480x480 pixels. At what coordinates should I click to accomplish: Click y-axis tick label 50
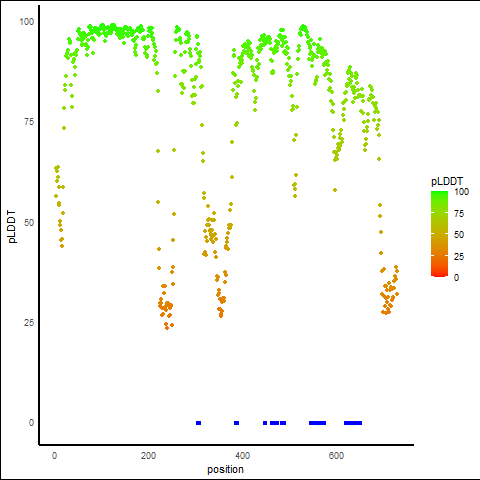point(29,222)
